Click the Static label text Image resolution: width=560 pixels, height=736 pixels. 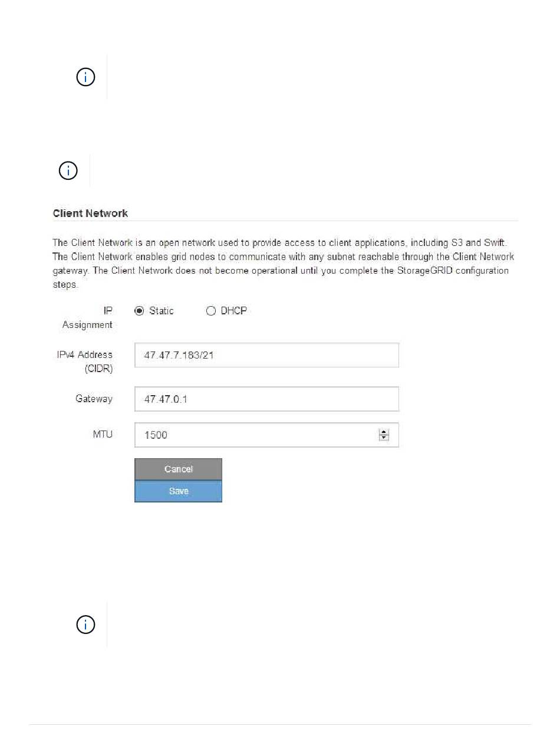click(x=161, y=311)
